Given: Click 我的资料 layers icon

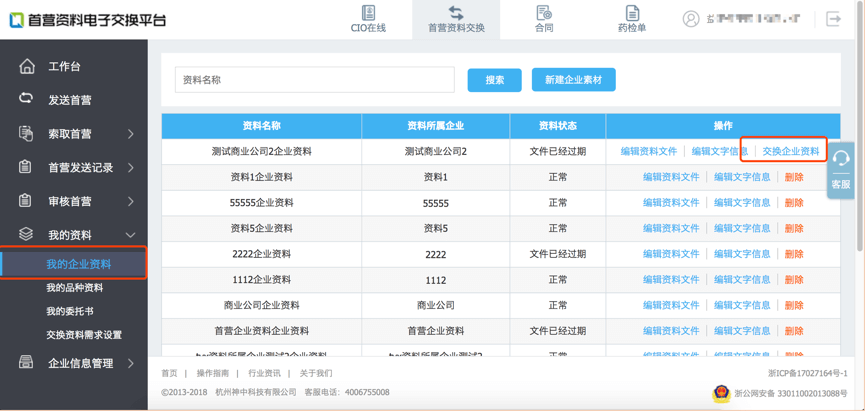Looking at the screenshot, I should 26,234.
